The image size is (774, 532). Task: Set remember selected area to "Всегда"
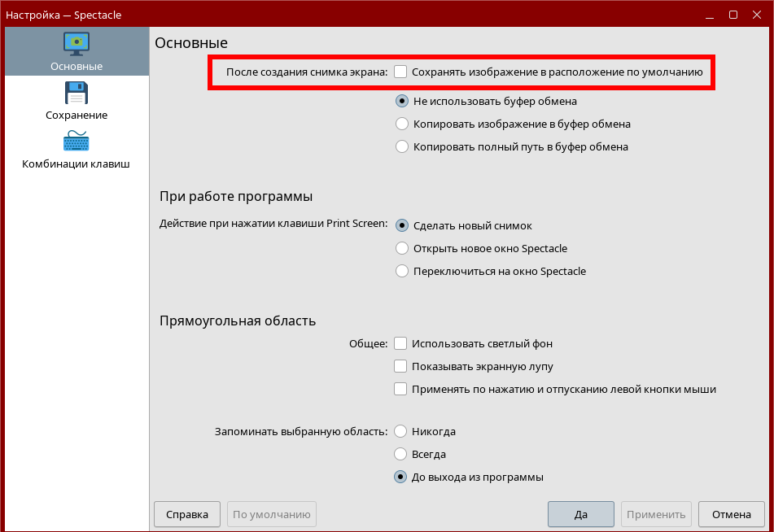click(x=401, y=454)
